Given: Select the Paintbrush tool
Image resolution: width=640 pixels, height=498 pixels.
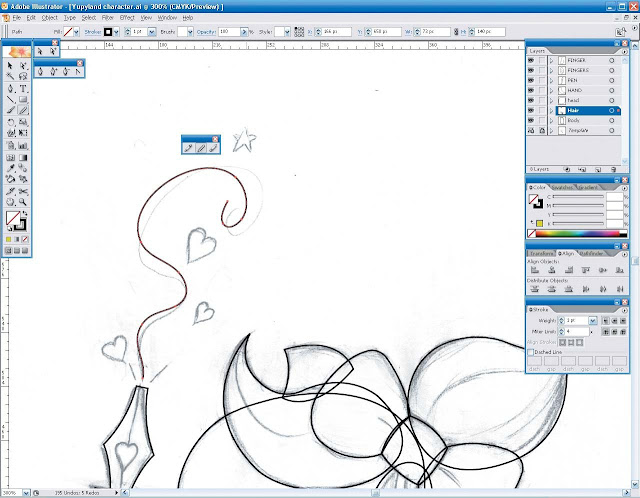Looking at the screenshot, I should [11, 110].
